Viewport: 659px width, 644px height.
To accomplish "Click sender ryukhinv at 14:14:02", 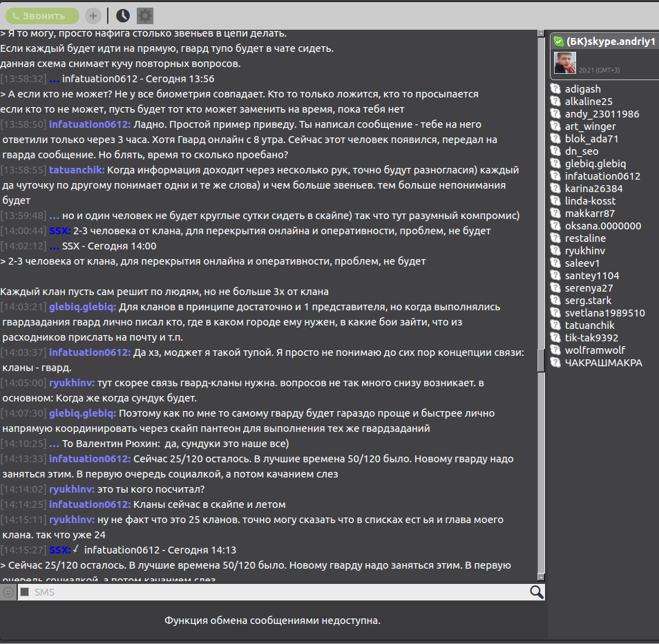I will [x=71, y=489].
